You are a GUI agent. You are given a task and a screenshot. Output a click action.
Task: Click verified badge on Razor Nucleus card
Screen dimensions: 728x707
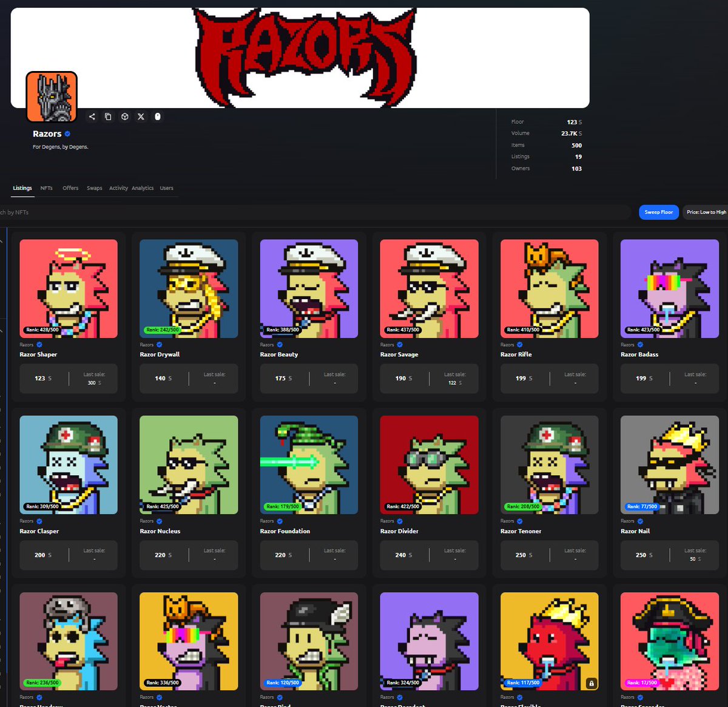pyautogui.click(x=160, y=521)
